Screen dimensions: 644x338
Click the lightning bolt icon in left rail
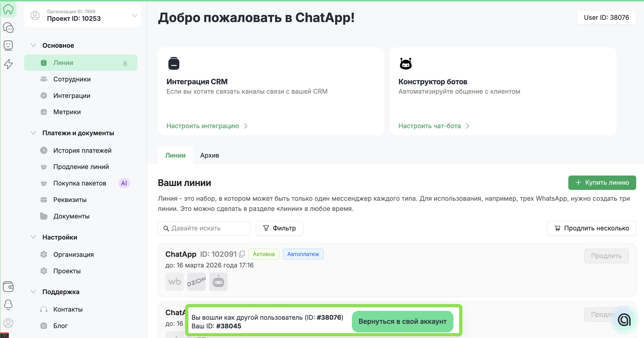click(8, 64)
